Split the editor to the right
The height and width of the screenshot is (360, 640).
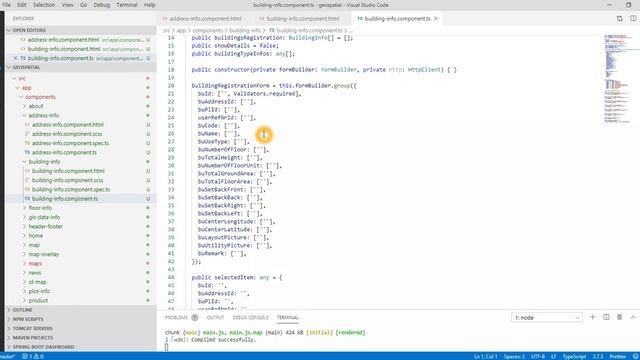[633, 18]
